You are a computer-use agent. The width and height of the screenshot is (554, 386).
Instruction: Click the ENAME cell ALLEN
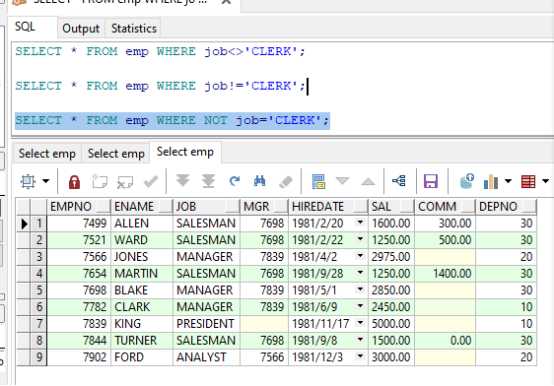[x=142, y=223]
